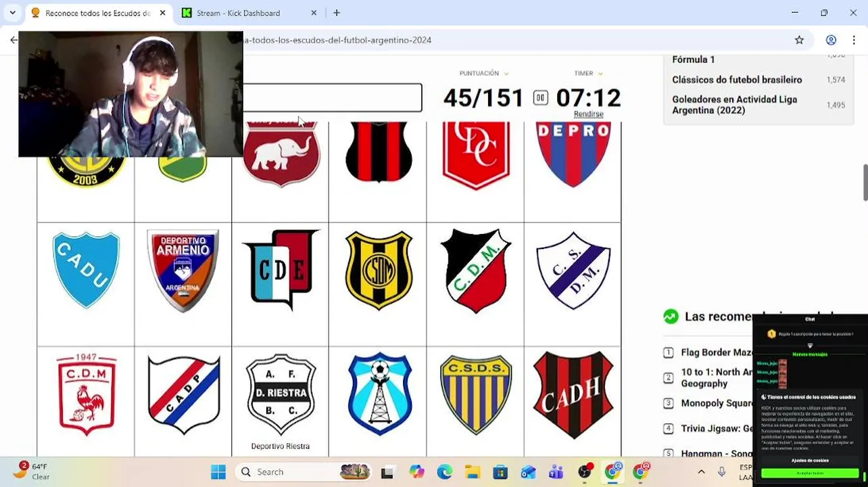Click the page vertical scrollbar
The image size is (868, 487).
click(x=865, y=183)
